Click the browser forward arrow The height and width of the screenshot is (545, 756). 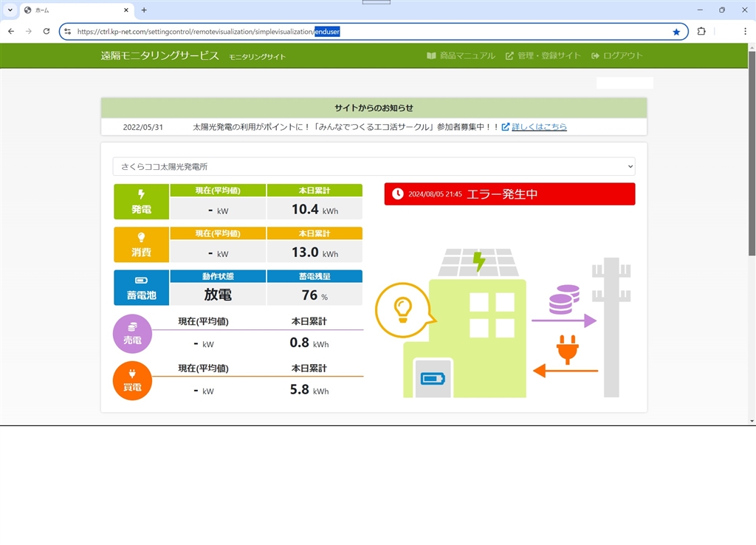pos(29,31)
